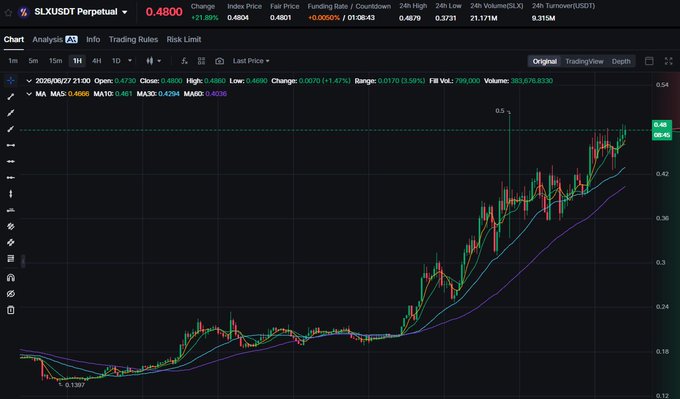Click the MA10 value 0.461
This screenshot has height=399, width=680.
point(124,94)
